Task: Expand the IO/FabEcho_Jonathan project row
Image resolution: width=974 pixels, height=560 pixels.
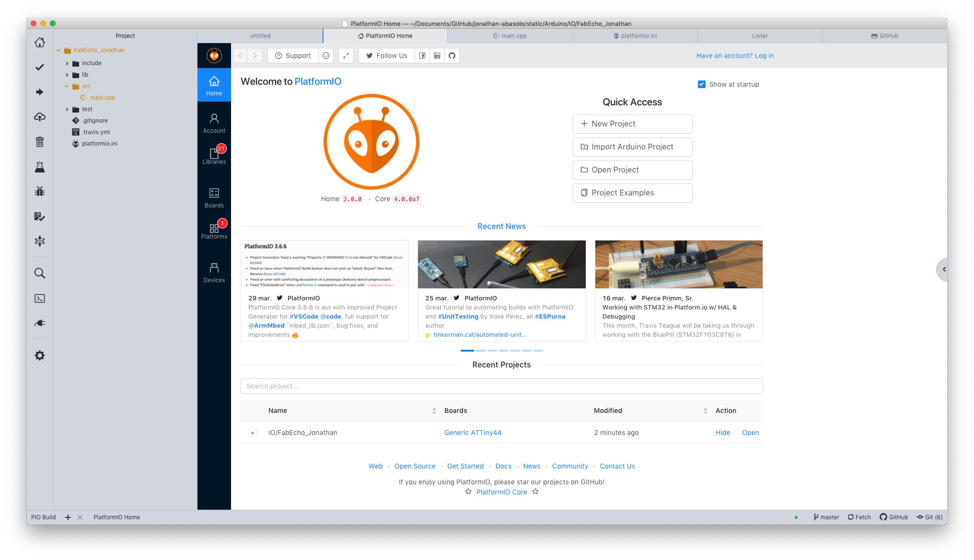Action: point(253,433)
